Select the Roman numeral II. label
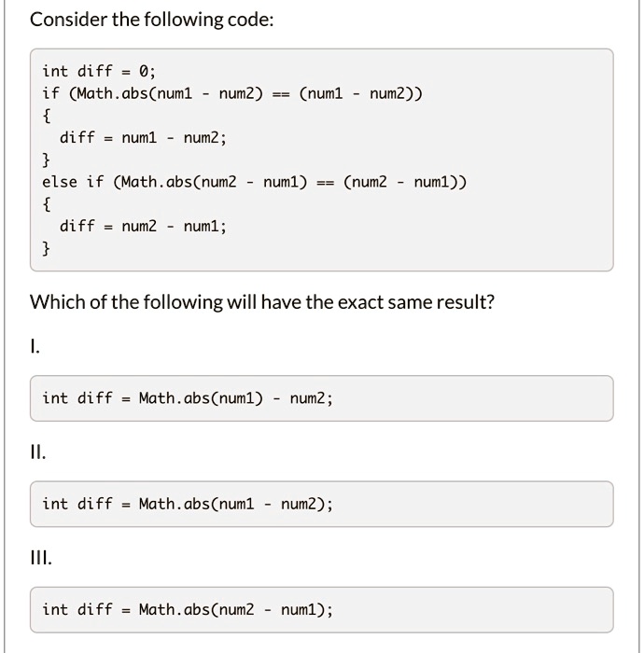The width and height of the screenshot is (644, 653). coord(37,453)
